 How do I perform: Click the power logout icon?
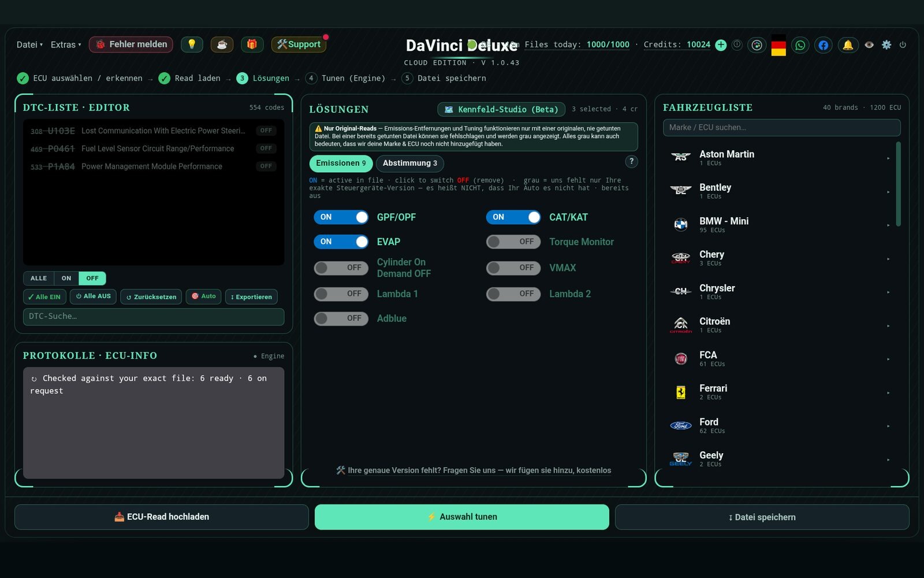pos(903,45)
